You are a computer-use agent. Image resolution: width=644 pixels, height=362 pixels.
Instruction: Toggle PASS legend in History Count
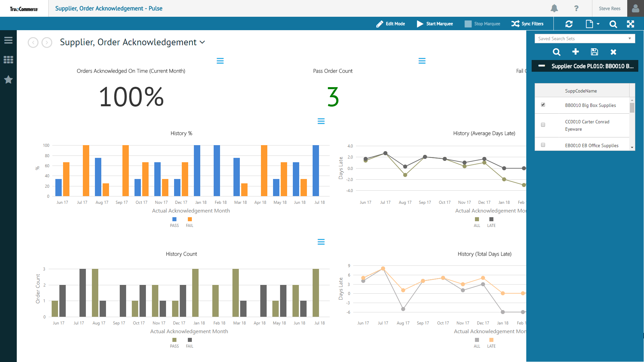coord(174,343)
